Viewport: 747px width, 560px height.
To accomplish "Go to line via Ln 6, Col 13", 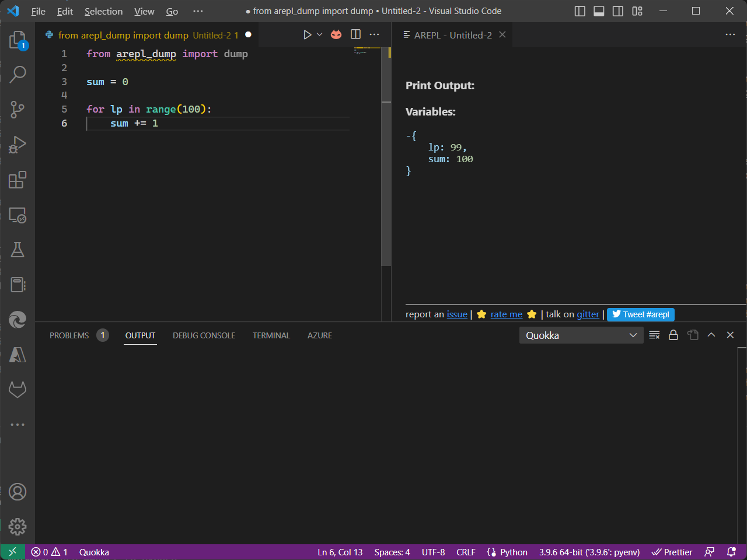I will tap(340, 552).
